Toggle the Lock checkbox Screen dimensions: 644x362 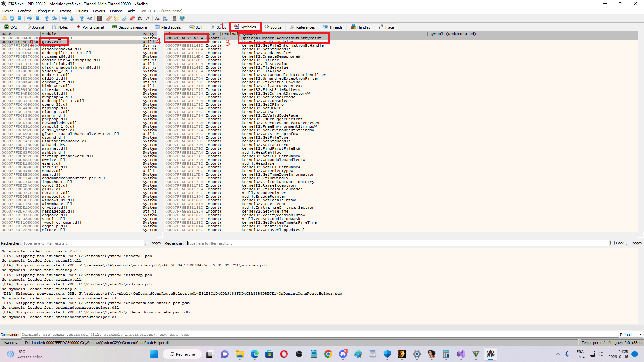click(612, 243)
